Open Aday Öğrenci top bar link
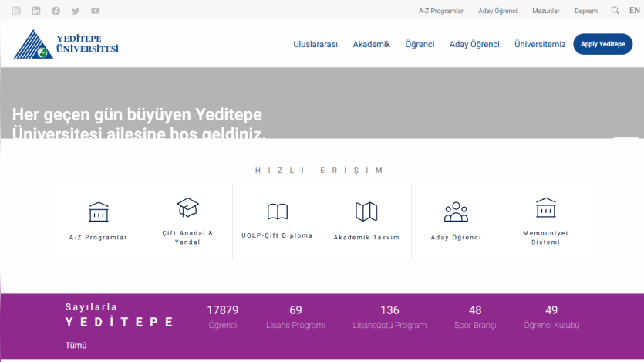 click(x=497, y=11)
